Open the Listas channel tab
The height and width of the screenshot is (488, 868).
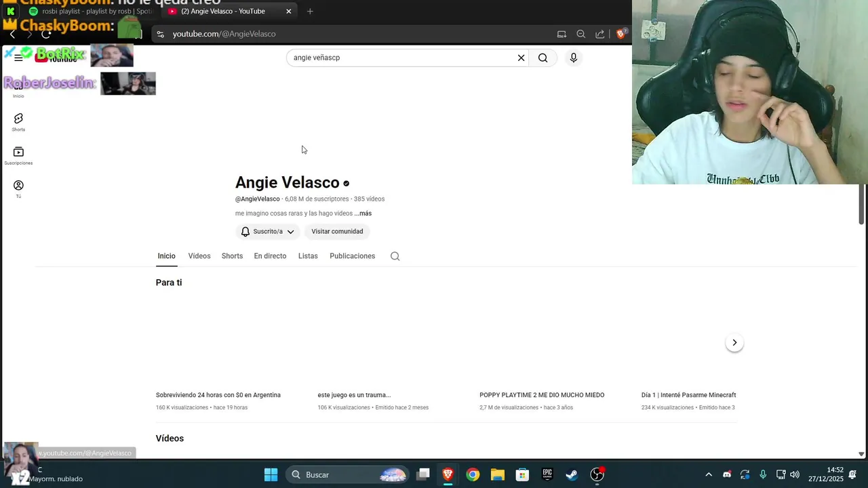coord(308,256)
